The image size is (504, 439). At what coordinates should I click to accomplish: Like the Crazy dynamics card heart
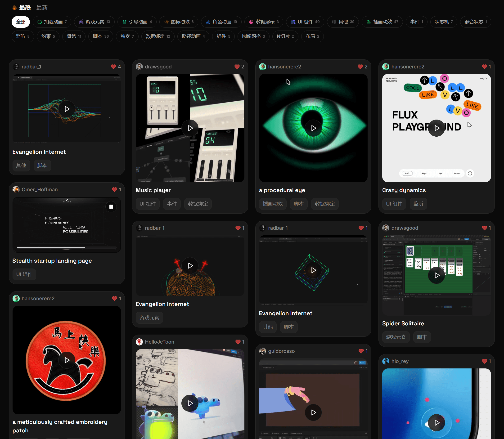pos(484,67)
